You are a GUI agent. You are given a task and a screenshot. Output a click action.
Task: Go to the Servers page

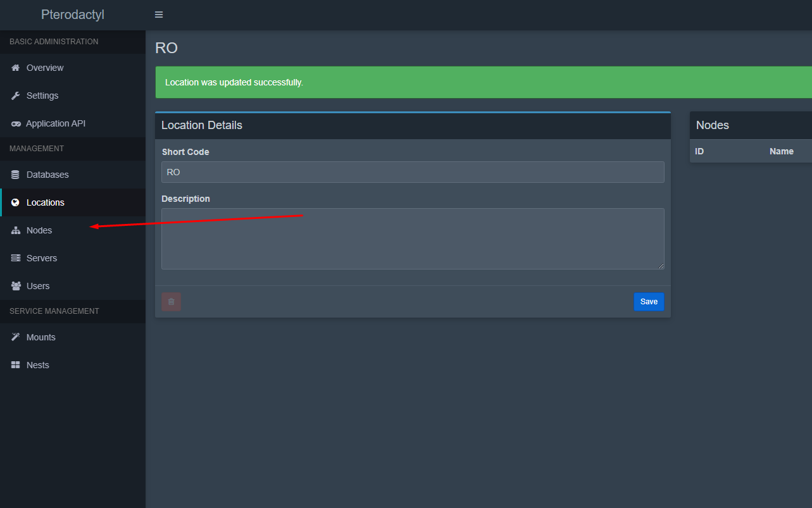[42, 258]
